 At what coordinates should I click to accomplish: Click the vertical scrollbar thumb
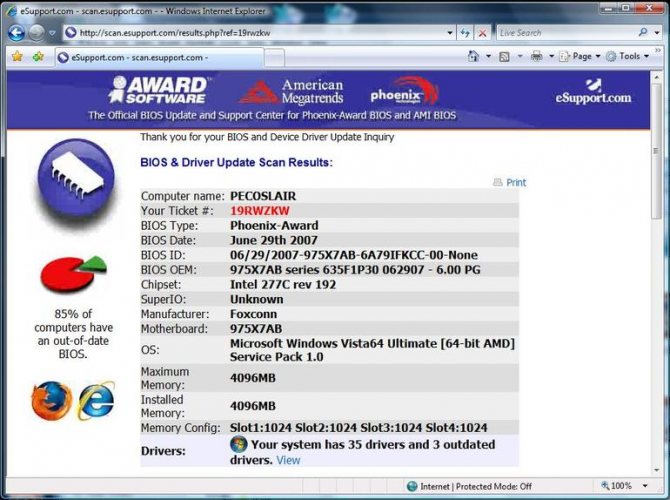coord(656,151)
